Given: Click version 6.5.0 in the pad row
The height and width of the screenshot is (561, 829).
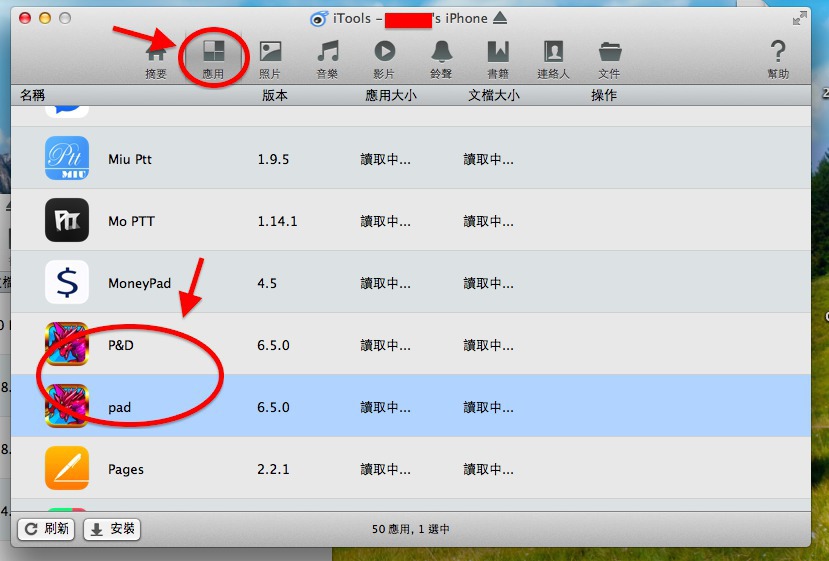Looking at the screenshot, I should [273, 407].
